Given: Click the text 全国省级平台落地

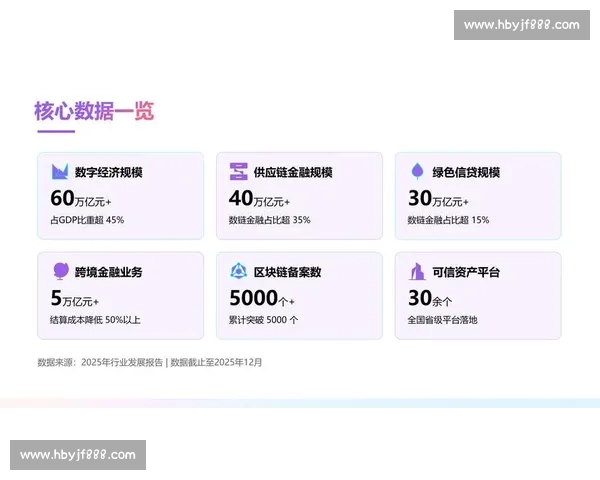Looking at the screenshot, I should 442,320.
